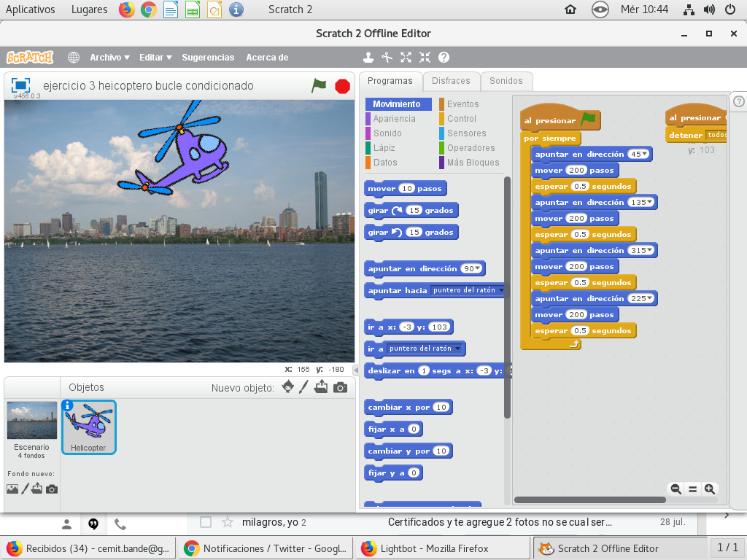747x560 pixels.
Task: Select the Delete scissors tool
Action: click(387, 58)
